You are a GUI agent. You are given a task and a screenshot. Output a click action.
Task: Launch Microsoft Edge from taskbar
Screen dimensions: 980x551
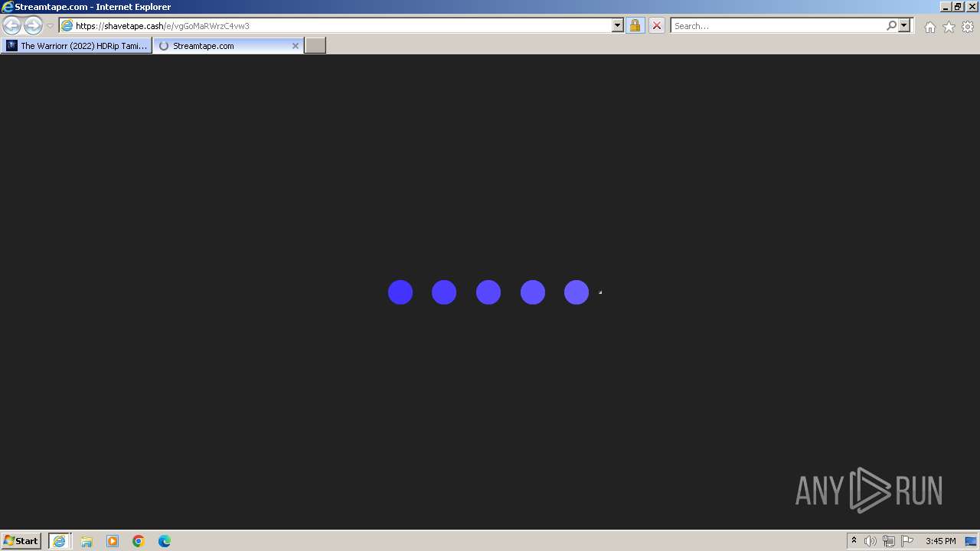coord(165,541)
